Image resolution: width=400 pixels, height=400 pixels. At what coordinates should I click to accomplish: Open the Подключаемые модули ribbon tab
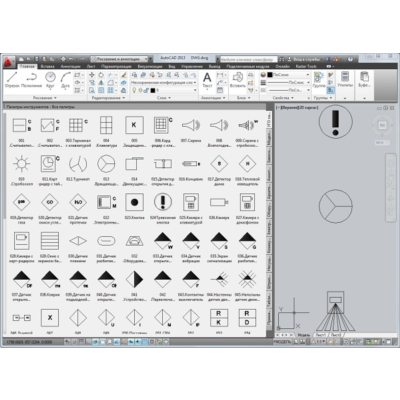[x=248, y=67]
